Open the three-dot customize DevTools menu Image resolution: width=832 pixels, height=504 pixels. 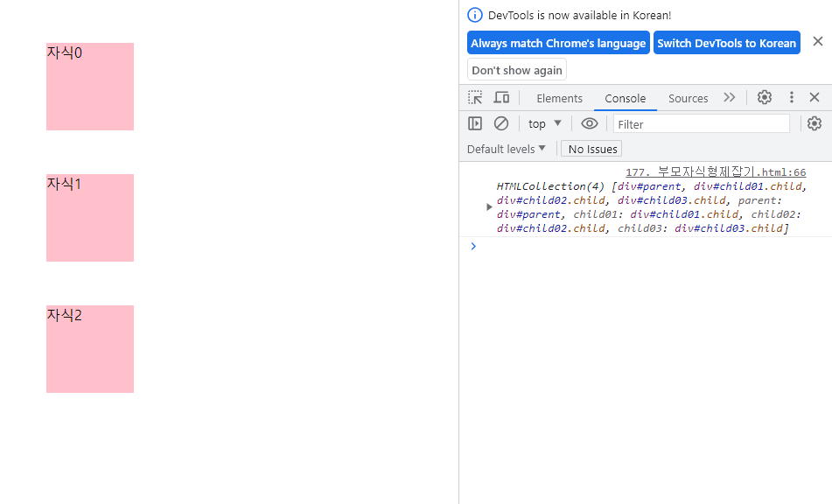791,97
